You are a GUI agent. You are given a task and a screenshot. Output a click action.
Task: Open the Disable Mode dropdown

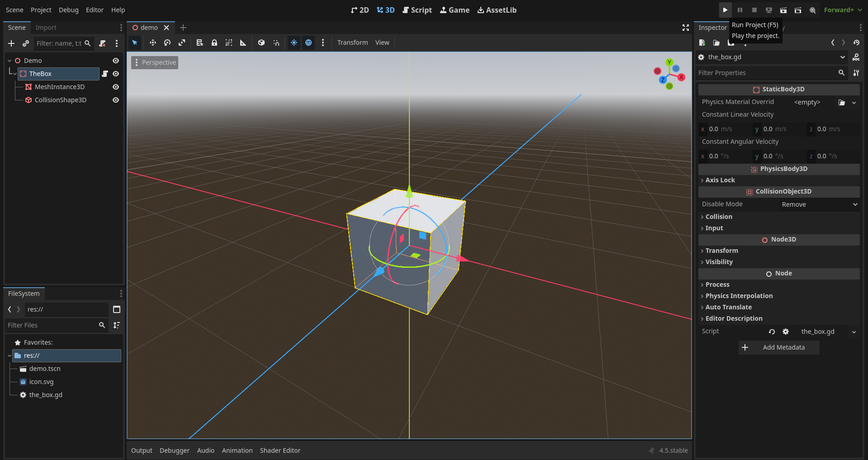click(819, 204)
